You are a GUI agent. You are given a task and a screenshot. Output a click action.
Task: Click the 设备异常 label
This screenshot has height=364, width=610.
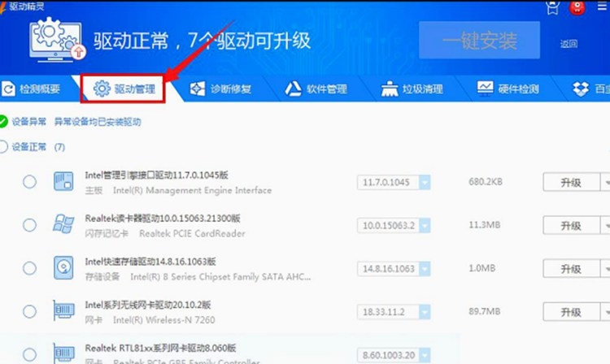tap(28, 122)
